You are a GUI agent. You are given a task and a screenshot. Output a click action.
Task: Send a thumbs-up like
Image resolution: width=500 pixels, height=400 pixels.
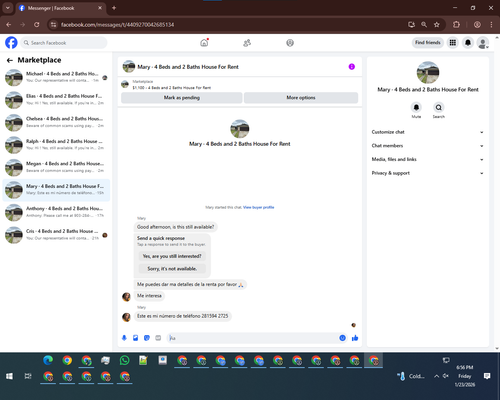(355, 338)
